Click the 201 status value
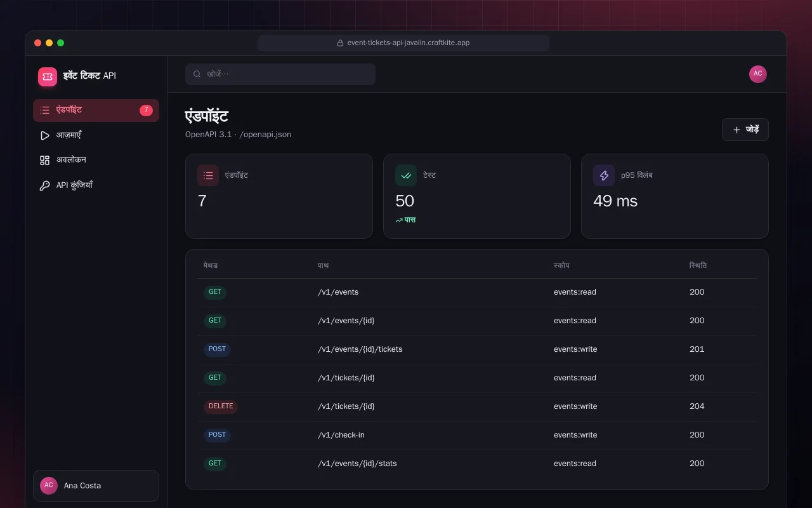 tap(697, 349)
